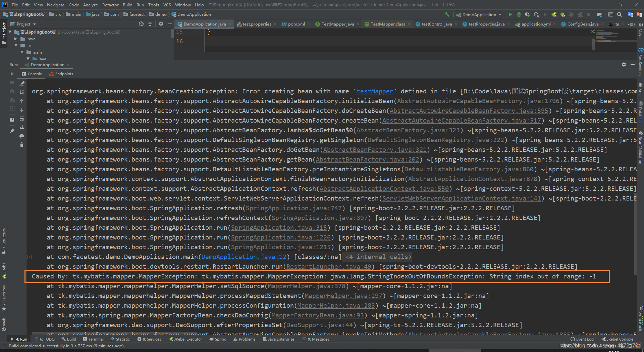Open the Run Anything icon next to search
The width and height of the screenshot is (644, 352).
611,14
